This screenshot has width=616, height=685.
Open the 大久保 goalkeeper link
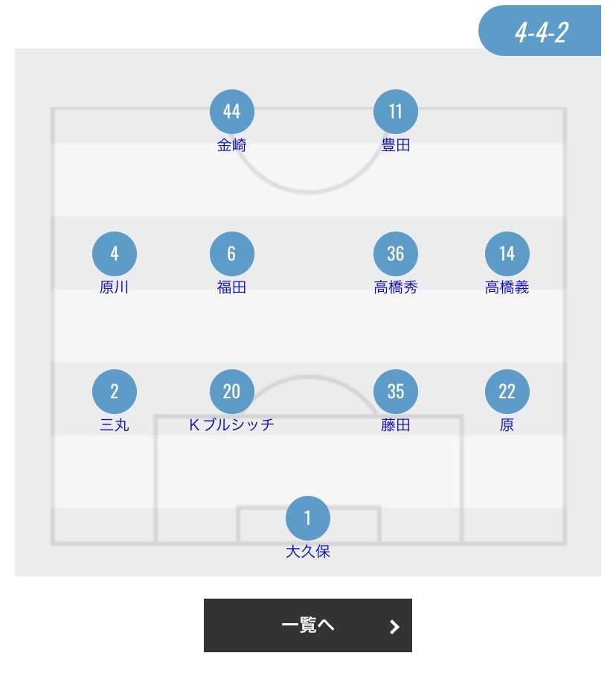pyautogui.click(x=307, y=552)
